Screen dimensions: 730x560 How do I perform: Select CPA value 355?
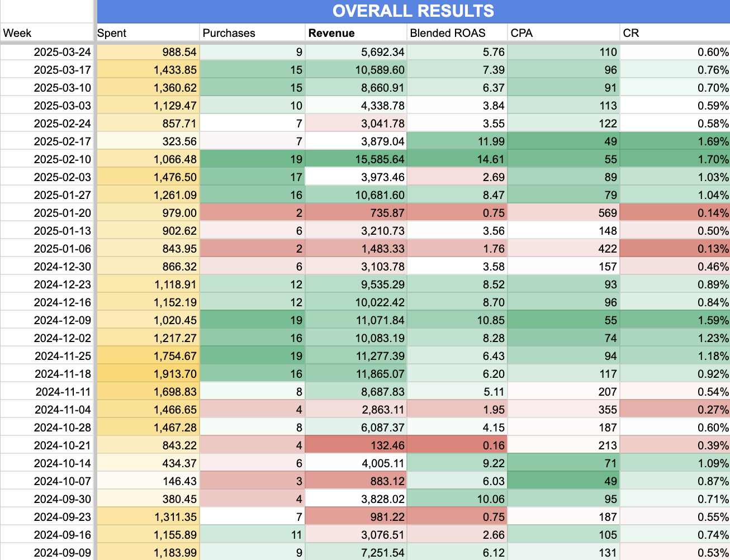click(x=564, y=410)
